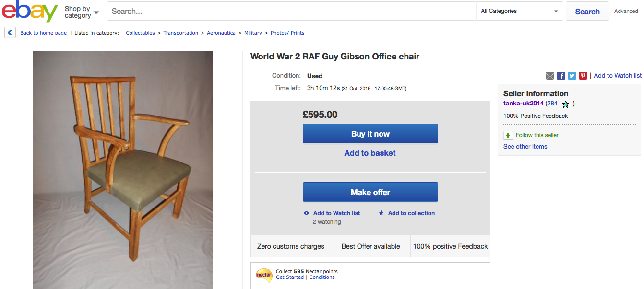The height and width of the screenshot is (289, 644).
Task: Pin listing on Pinterest
Action: pos(583,76)
